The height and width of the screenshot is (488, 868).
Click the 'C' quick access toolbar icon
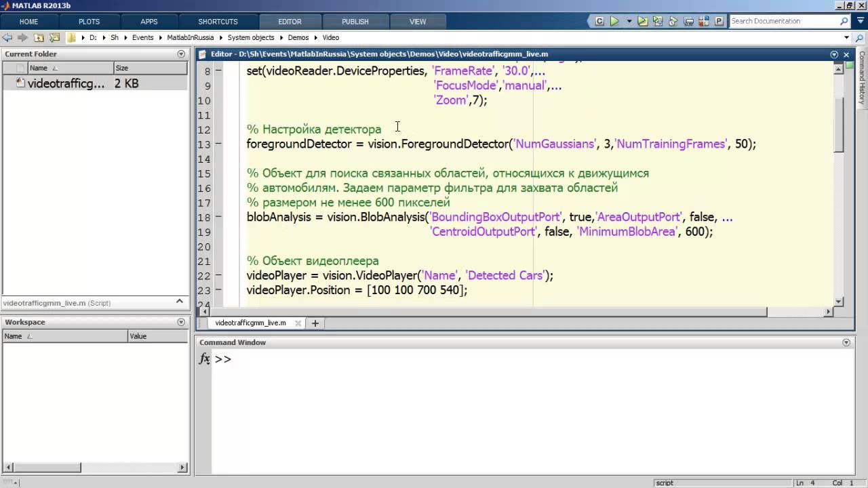click(599, 21)
